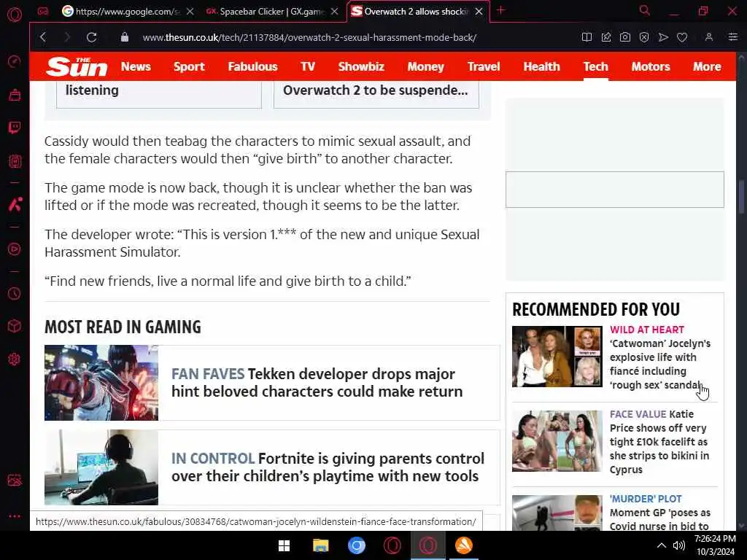This screenshot has width=747, height=560.
Task: Open Katie Price facelift article headline
Action: point(659,442)
